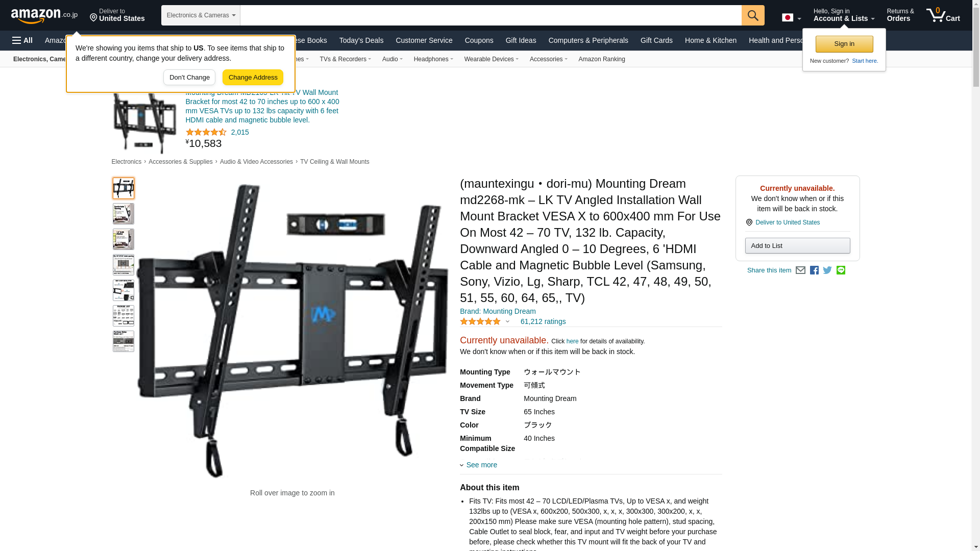Go to Amazon.co.jp home logo
Viewport: 980px width, 551px height.
pyautogui.click(x=44, y=16)
